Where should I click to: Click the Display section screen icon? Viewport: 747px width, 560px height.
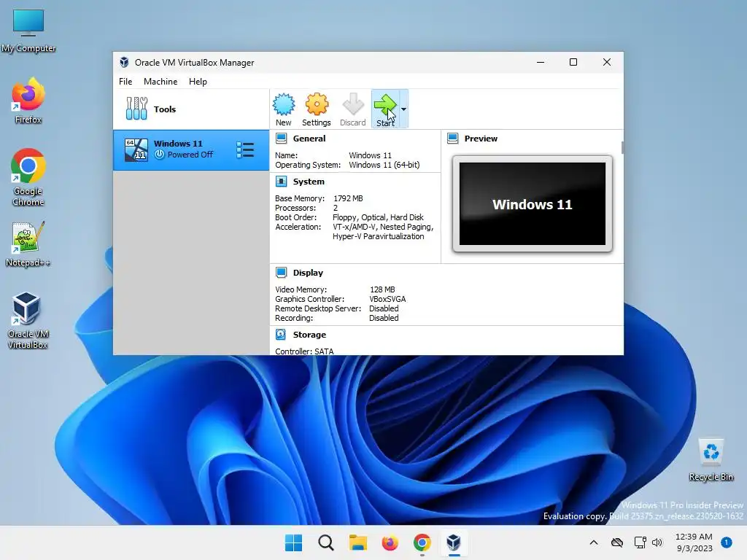tap(281, 273)
